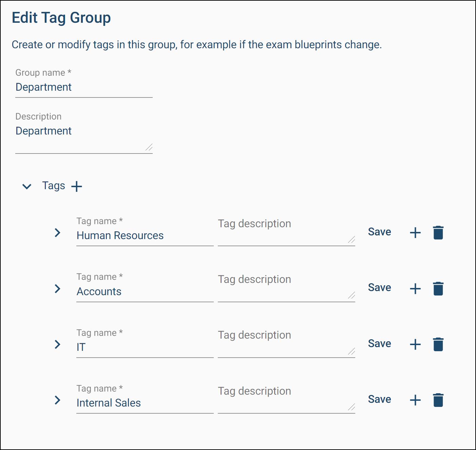Click the Group name input field
This screenshot has height=450, width=476.
(84, 88)
